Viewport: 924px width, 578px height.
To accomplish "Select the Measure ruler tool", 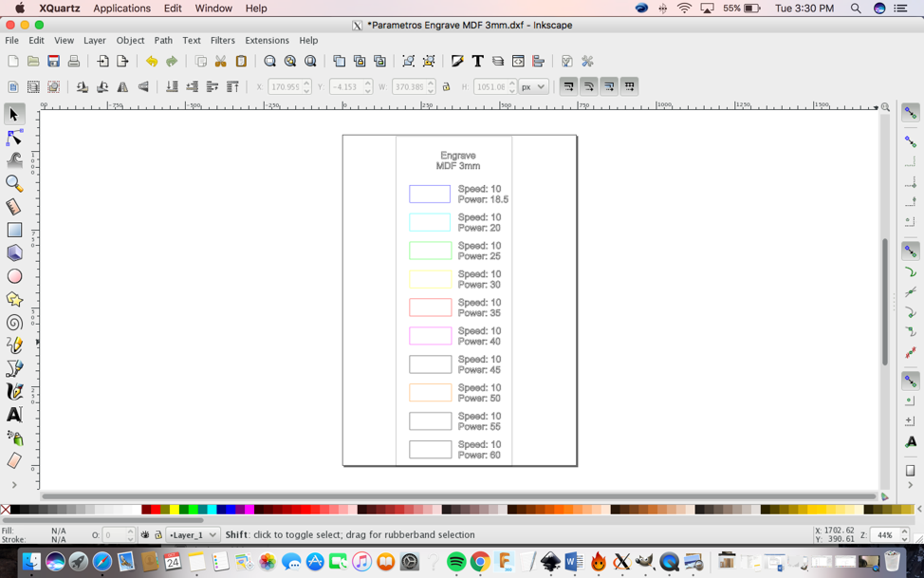I will point(15,207).
